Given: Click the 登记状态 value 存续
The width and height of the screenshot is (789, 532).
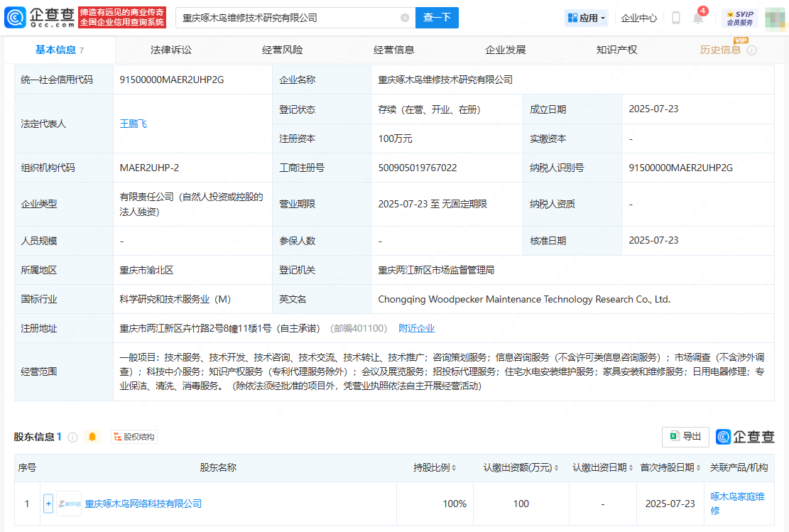Looking at the screenshot, I should coord(429,109).
